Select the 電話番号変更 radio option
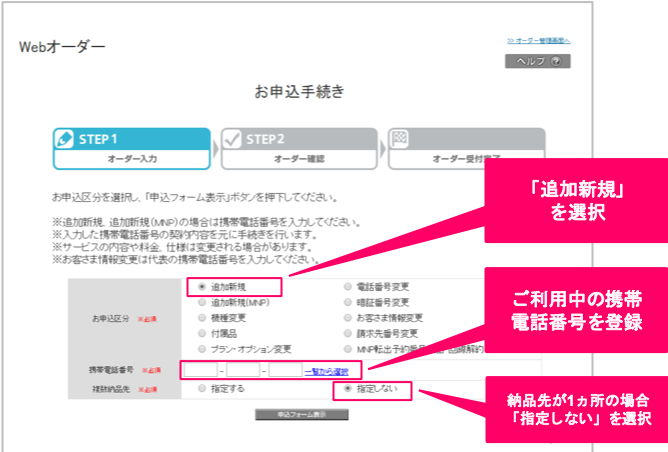 (348, 287)
